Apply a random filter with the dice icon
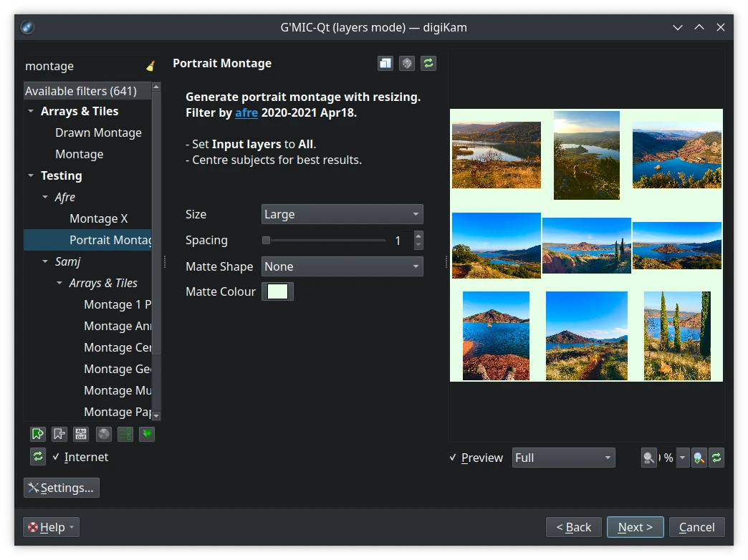Viewport: 748px width, 560px height. (406, 63)
